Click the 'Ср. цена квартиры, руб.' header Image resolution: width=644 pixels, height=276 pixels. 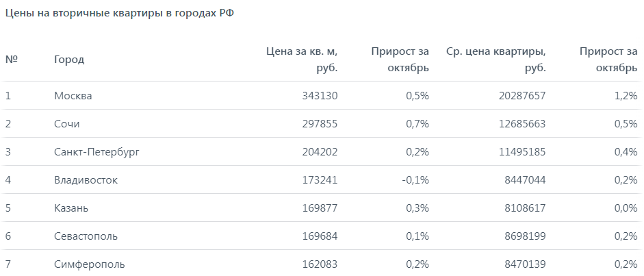496,60
